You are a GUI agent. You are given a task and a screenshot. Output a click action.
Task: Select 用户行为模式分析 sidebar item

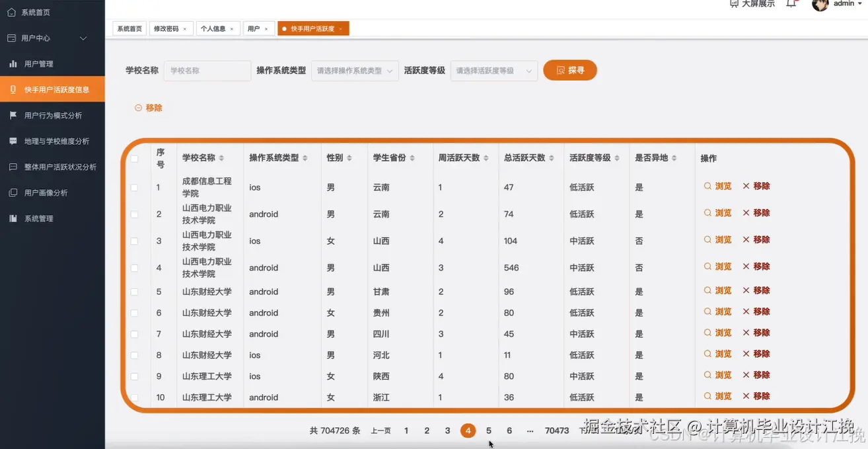53,116
